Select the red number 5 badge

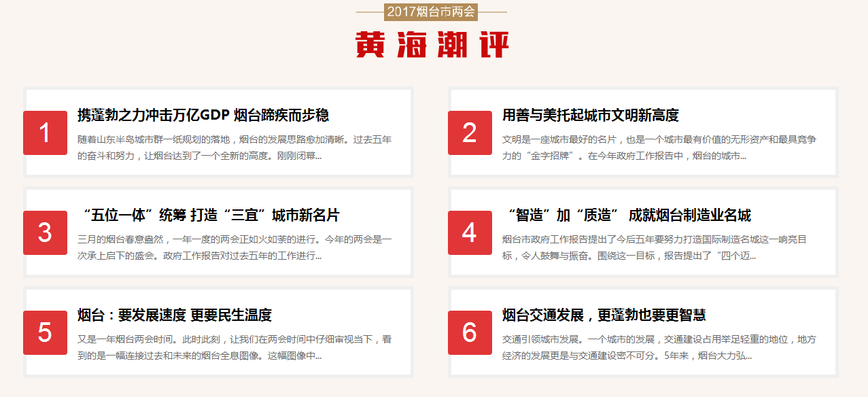tap(45, 332)
